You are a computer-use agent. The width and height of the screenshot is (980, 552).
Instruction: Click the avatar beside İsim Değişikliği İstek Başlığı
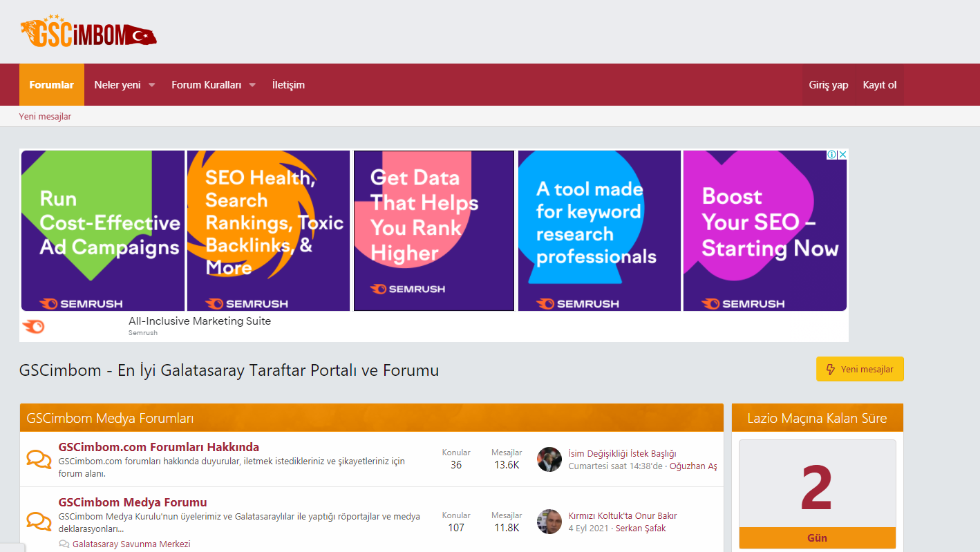[549, 459]
